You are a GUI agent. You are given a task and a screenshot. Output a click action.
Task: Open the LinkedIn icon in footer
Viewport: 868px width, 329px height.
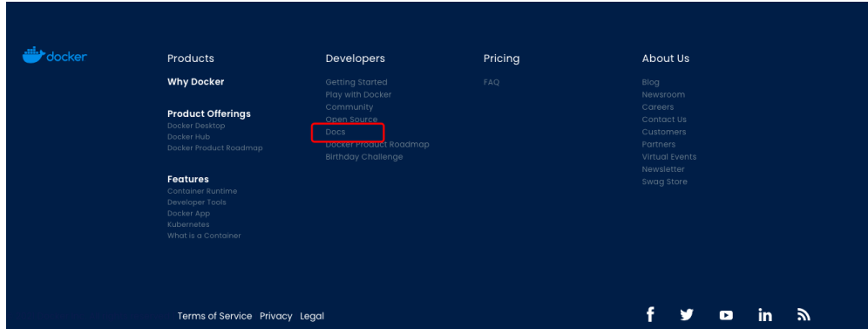click(x=765, y=314)
